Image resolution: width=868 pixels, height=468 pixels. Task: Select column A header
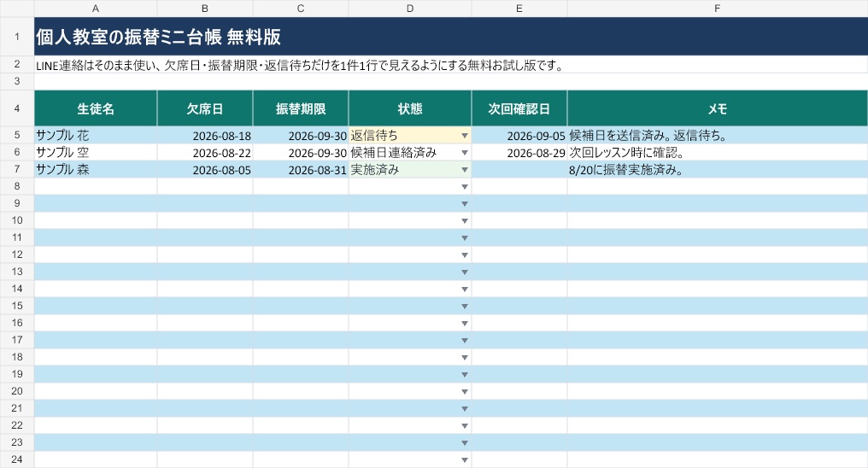(96, 9)
